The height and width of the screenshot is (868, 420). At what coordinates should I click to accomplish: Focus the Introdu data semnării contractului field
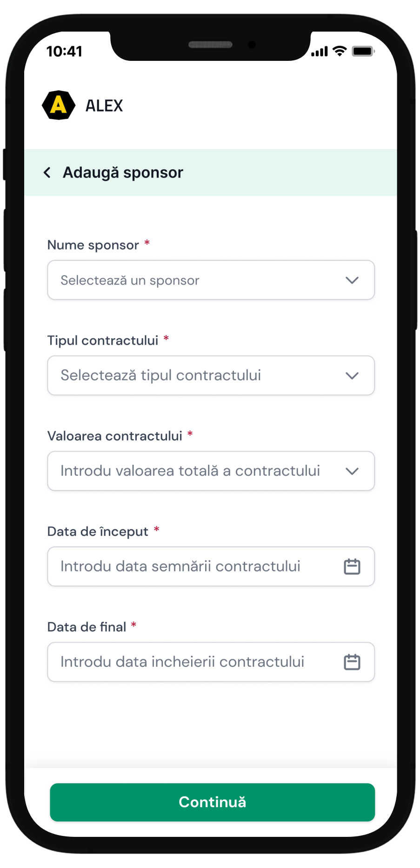click(x=191, y=566)
